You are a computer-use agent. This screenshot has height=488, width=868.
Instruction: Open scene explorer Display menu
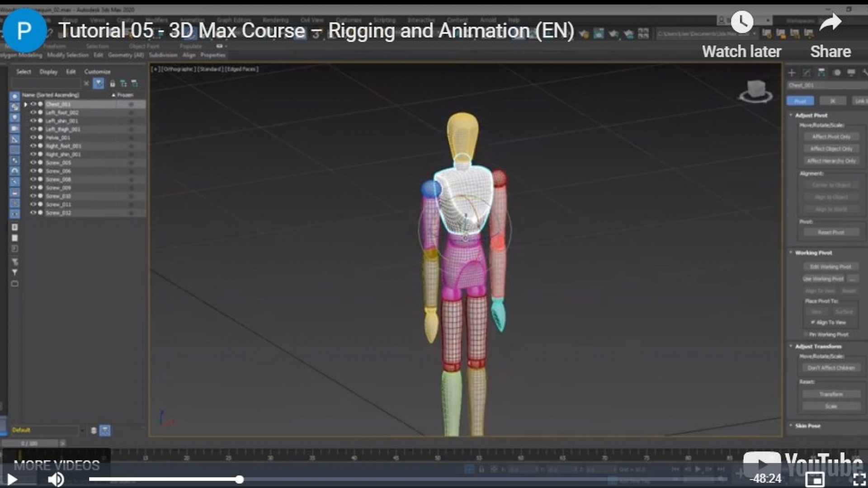coord(48,72)
